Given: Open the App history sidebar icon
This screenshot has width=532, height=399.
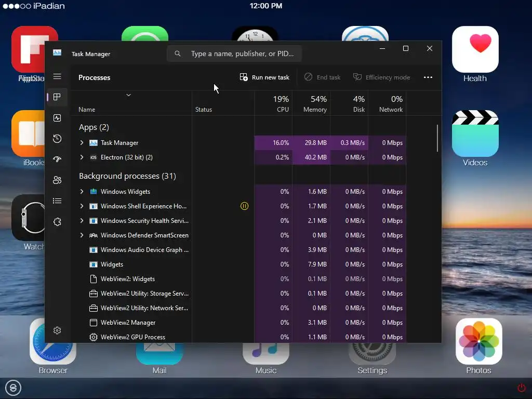Looking at the screenshot, I should coord(57,138).
